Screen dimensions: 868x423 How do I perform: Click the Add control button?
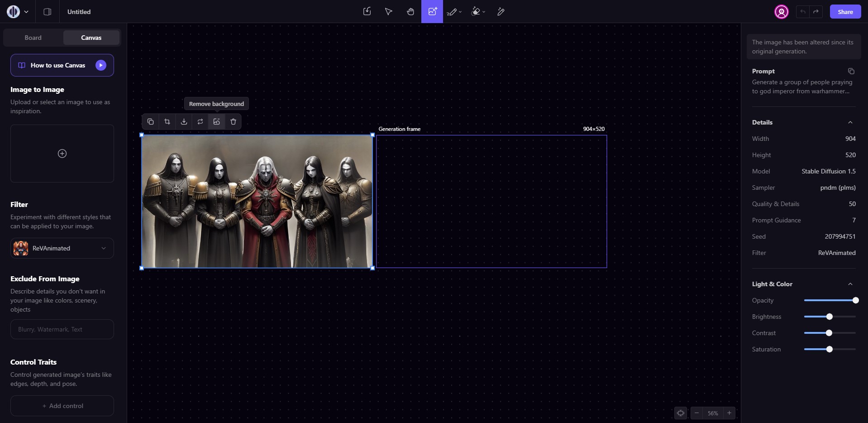62,406
